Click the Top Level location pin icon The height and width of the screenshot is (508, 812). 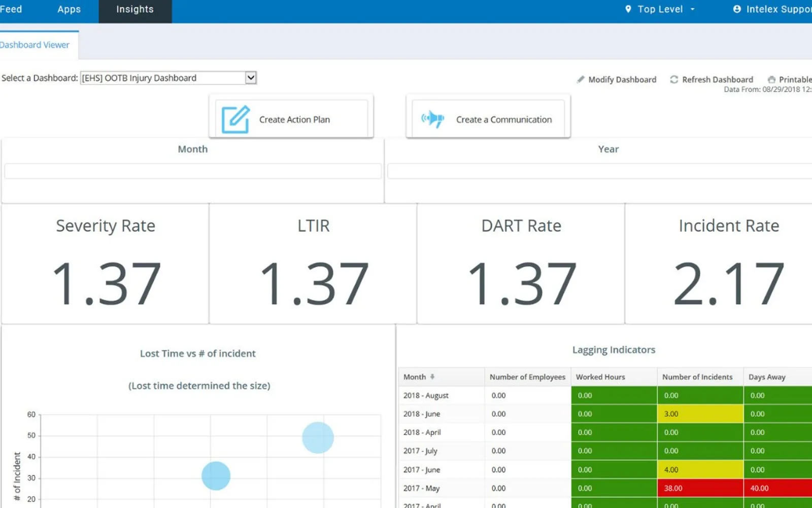(628, 9)
